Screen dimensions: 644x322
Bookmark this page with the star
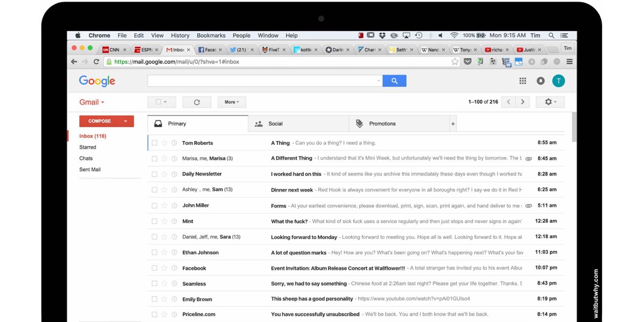(x=455, y=62)
